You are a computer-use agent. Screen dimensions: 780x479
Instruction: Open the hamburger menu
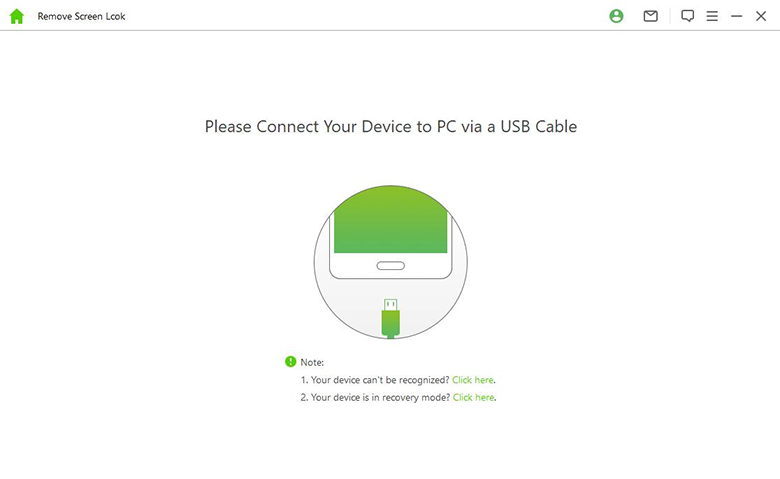[x=712, y=16]
